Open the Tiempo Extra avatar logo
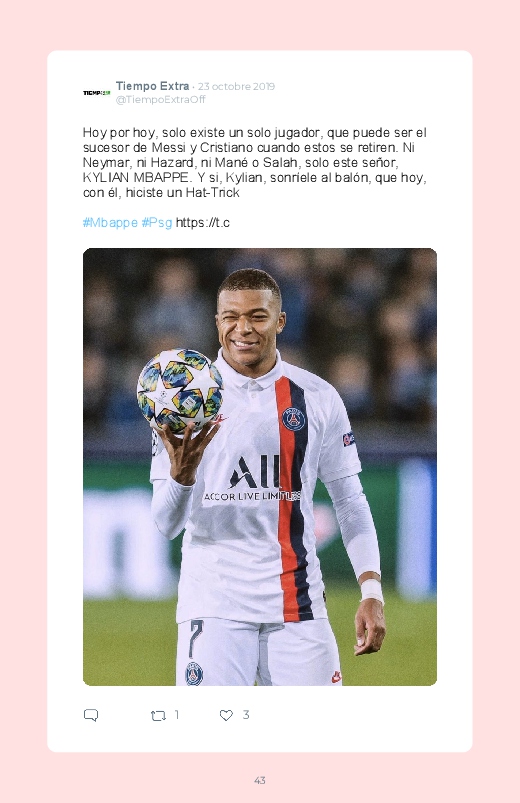 pos(96,93)
